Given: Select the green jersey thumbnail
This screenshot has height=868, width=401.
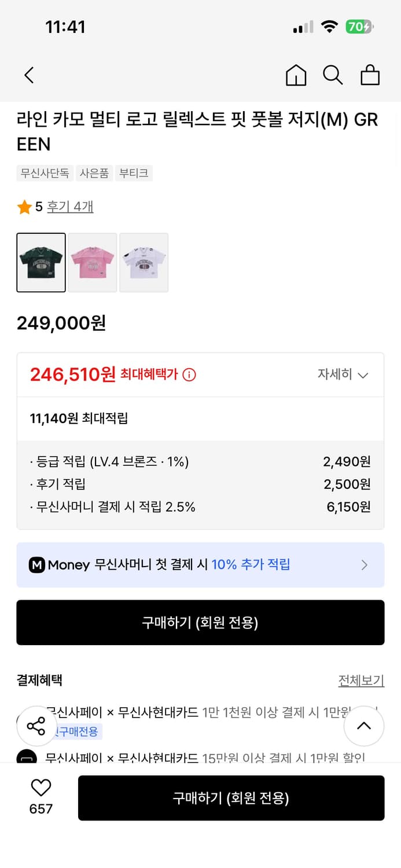Looking at the screenshot, I should (x=41, y=263).
